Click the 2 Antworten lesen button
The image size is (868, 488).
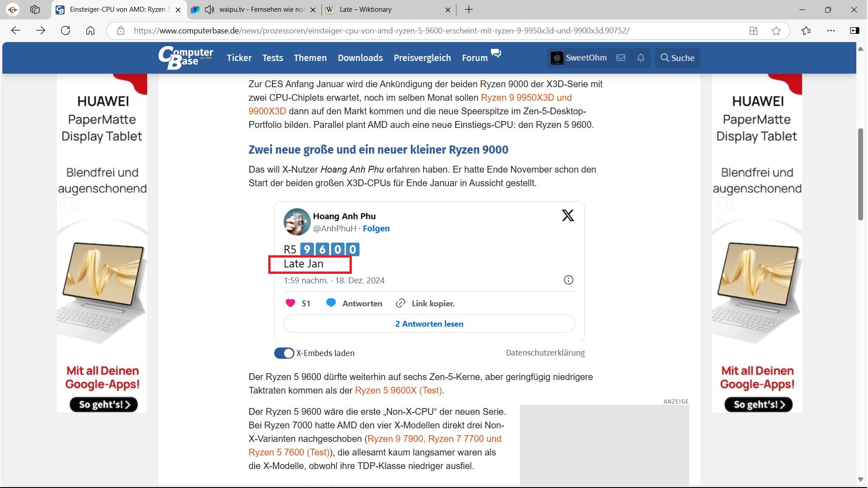429,324
